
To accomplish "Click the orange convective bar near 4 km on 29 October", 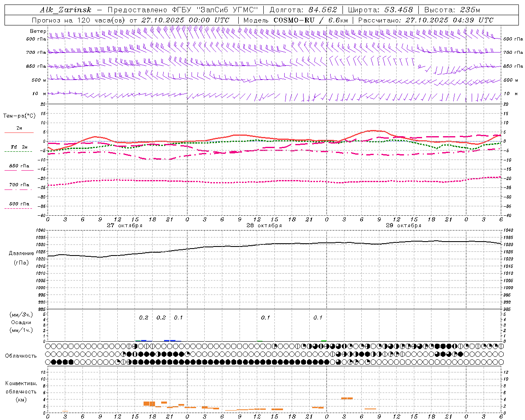I will (347, 398).
